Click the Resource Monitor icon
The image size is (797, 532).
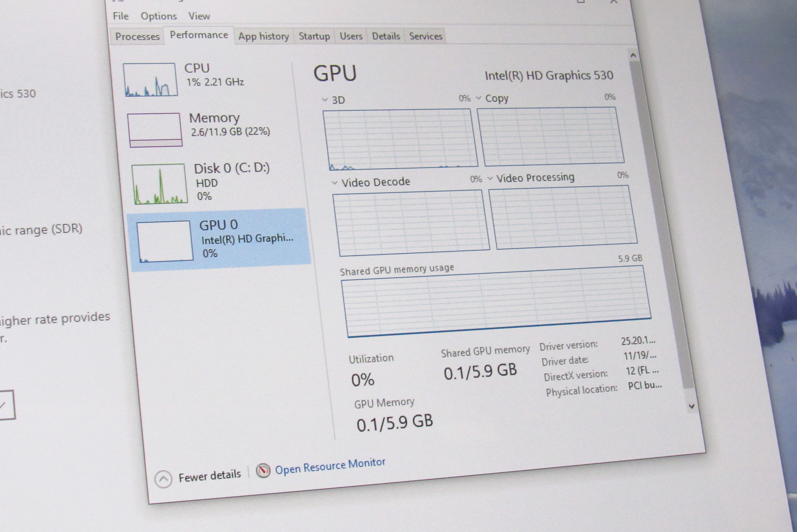[x=263, y=470]
